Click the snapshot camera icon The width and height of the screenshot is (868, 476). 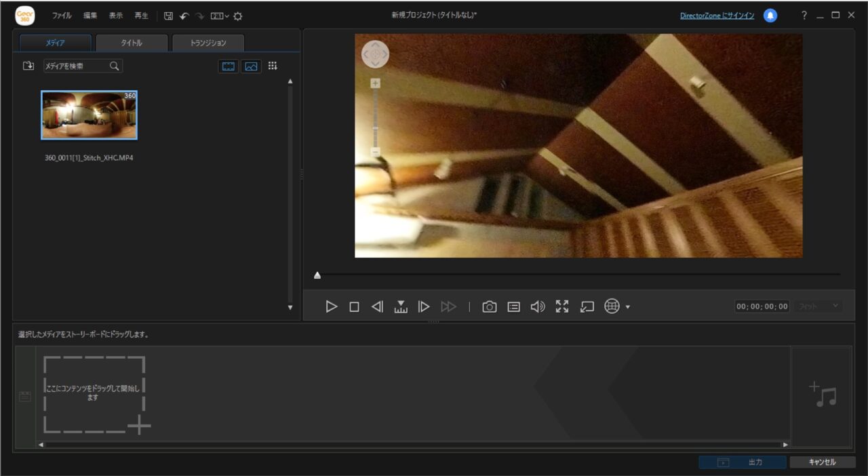coord(489,306)
